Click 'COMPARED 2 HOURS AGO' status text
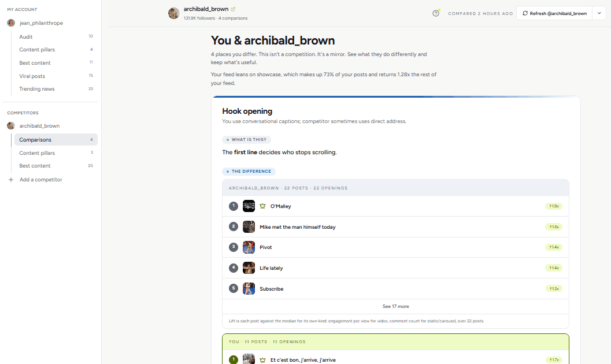The image size is (611, 364). 480,13
